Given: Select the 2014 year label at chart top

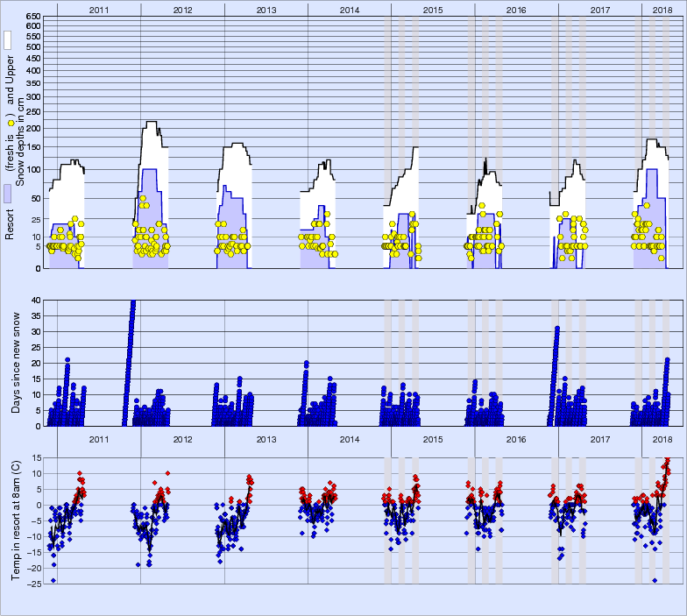Looking at the screenshot, I should point(349,9).
